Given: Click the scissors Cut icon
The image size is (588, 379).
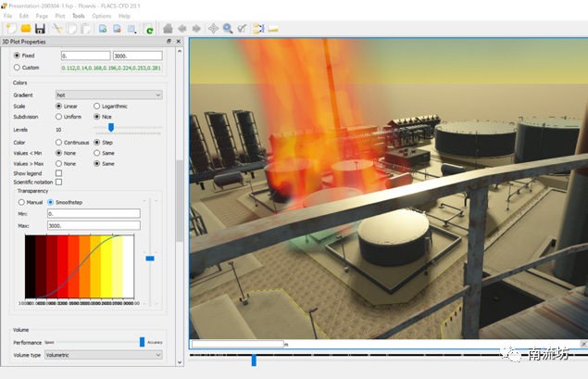Looking at the screenshot, I should pos(57,29).
